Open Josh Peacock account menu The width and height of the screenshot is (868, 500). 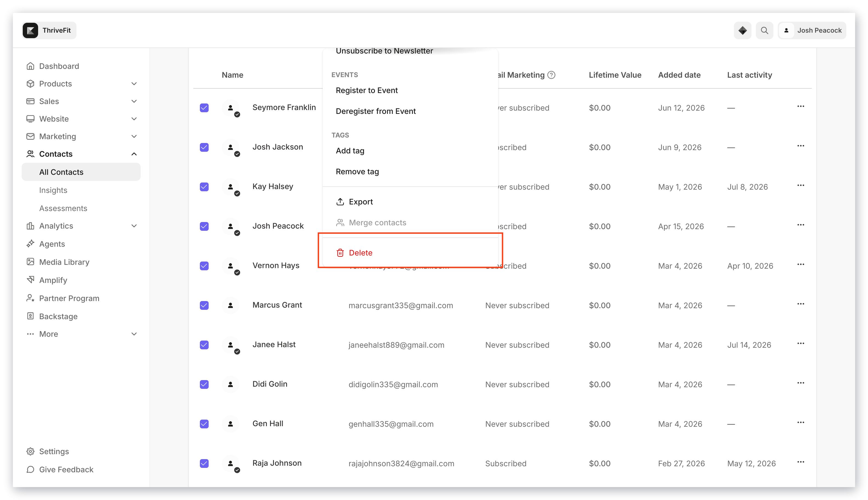click(x=812, y=30)
